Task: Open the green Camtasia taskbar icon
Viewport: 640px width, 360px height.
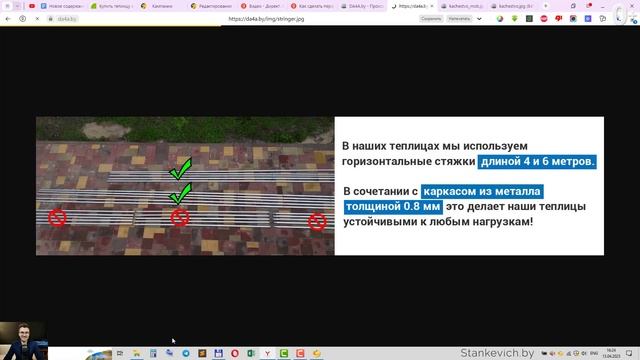Action: (x=284, y=353)
